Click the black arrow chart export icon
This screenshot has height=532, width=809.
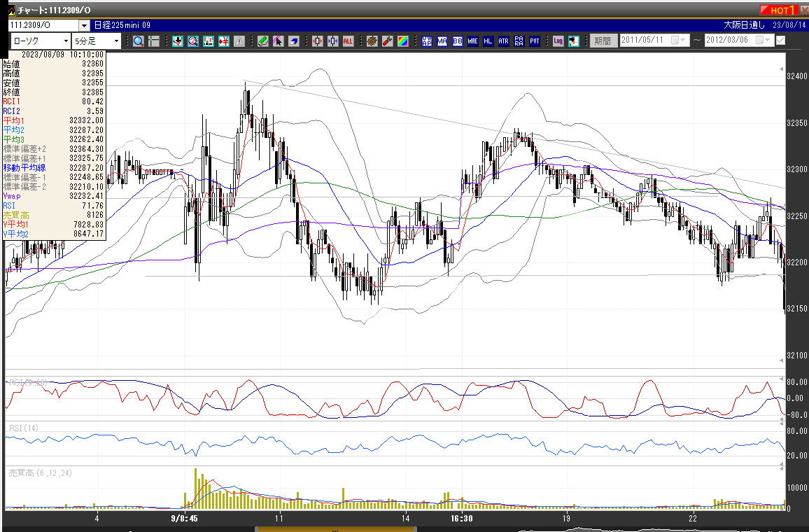click(573, 41)
